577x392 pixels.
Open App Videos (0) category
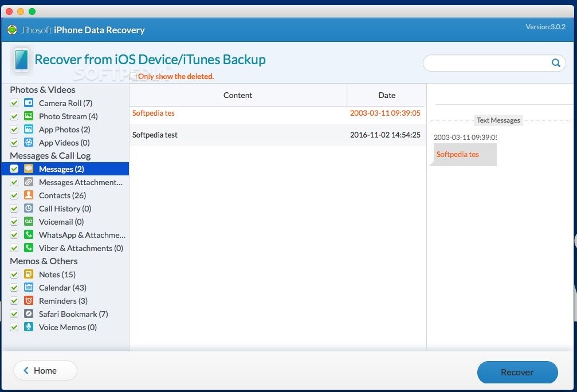click(x=64, y=143)
